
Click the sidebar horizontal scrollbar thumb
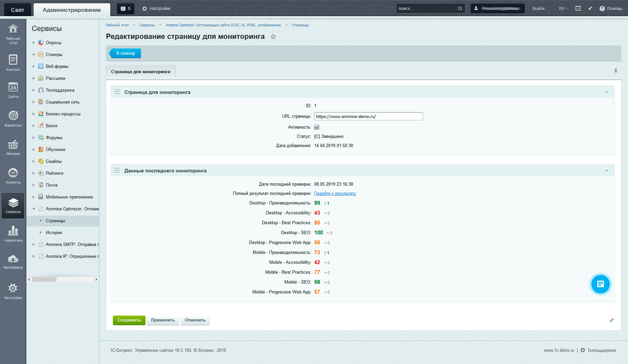coord(44,279)
